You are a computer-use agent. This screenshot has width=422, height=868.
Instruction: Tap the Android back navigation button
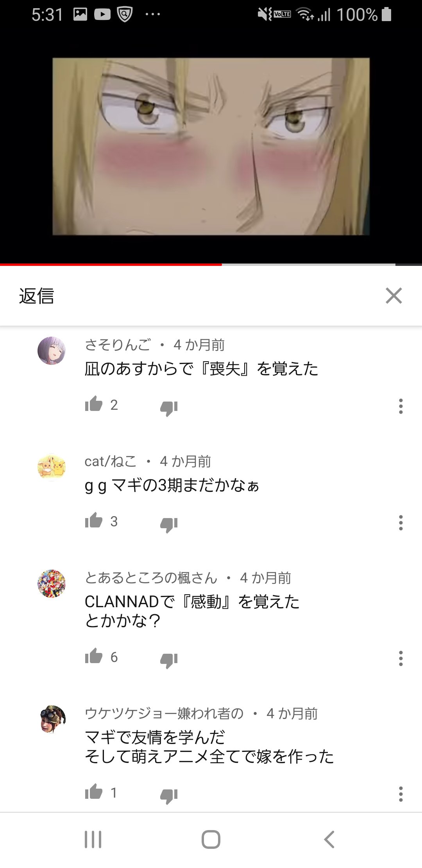(x=329, y=839)
